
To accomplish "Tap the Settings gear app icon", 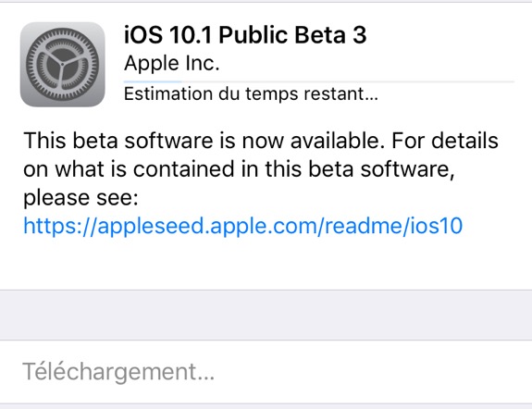I will [x=62, y=65].
